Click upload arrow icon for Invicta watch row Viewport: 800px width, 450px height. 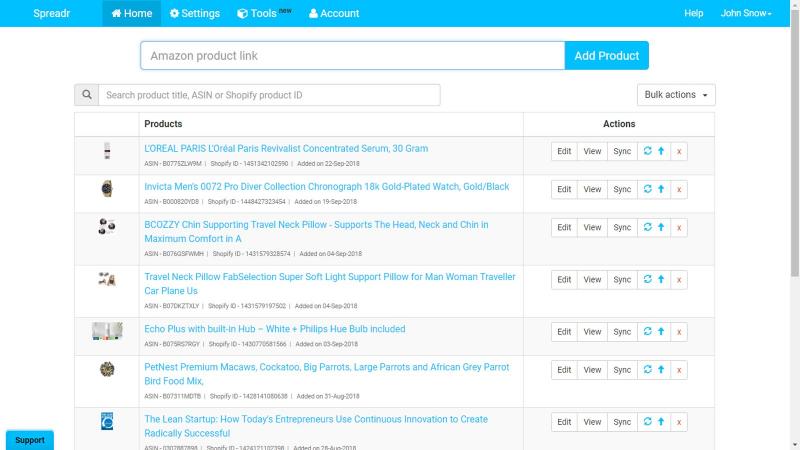(661, 189)
